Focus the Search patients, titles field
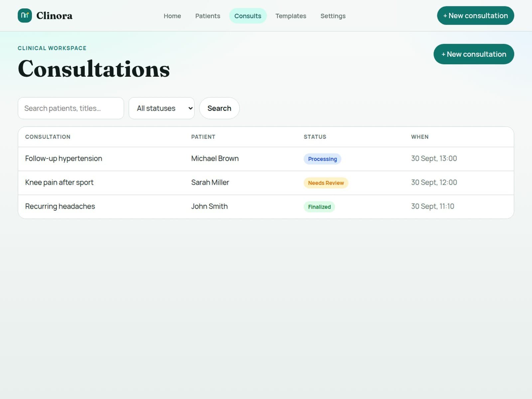 click(x=71, y=108)
